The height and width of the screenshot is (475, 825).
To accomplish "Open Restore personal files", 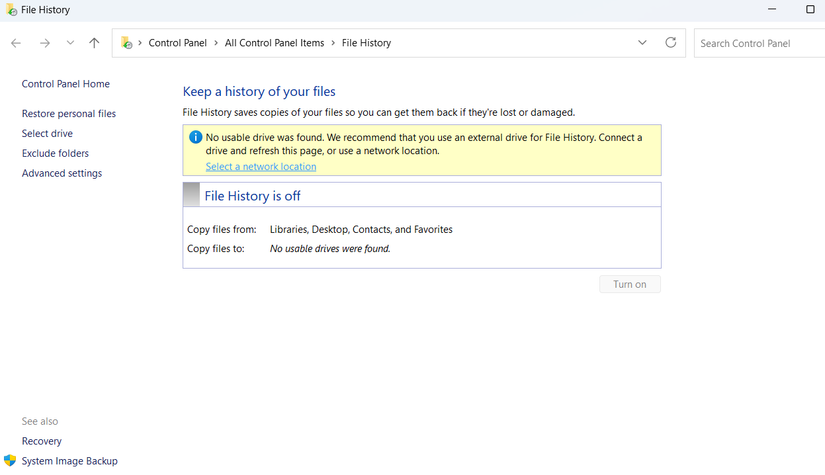I will pyautogui.click(x=69, y=114).
